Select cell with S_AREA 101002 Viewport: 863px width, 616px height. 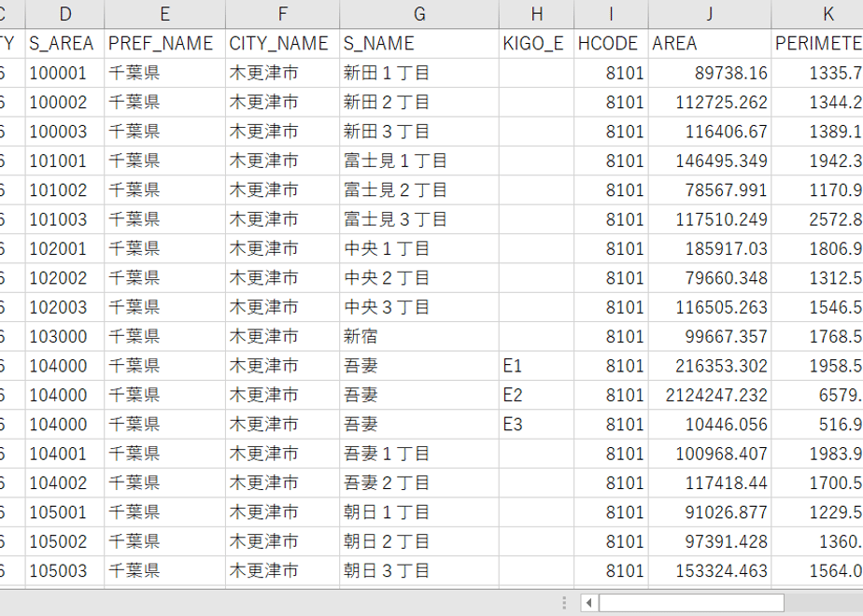(65, 190)
